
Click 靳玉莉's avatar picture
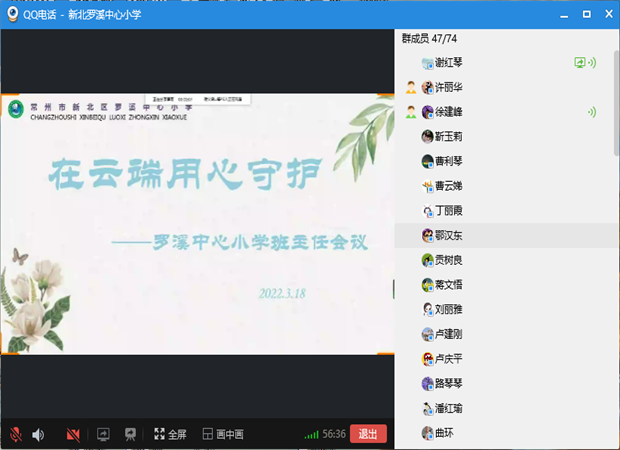(x=427, y=137)
